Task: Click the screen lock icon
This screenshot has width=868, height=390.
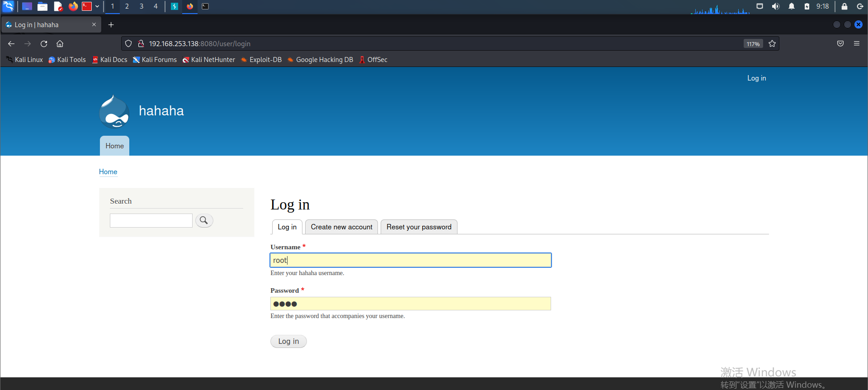Action: (x=844, y=6)
